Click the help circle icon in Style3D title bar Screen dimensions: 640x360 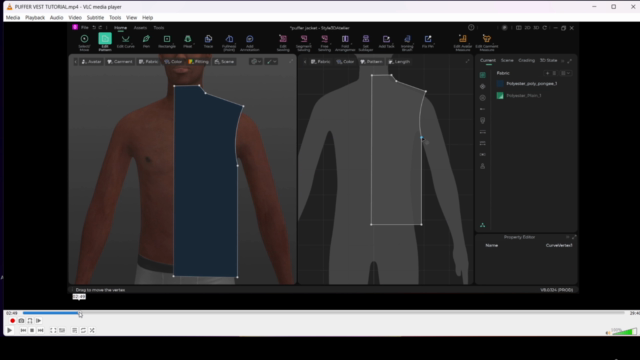[471, 28]
